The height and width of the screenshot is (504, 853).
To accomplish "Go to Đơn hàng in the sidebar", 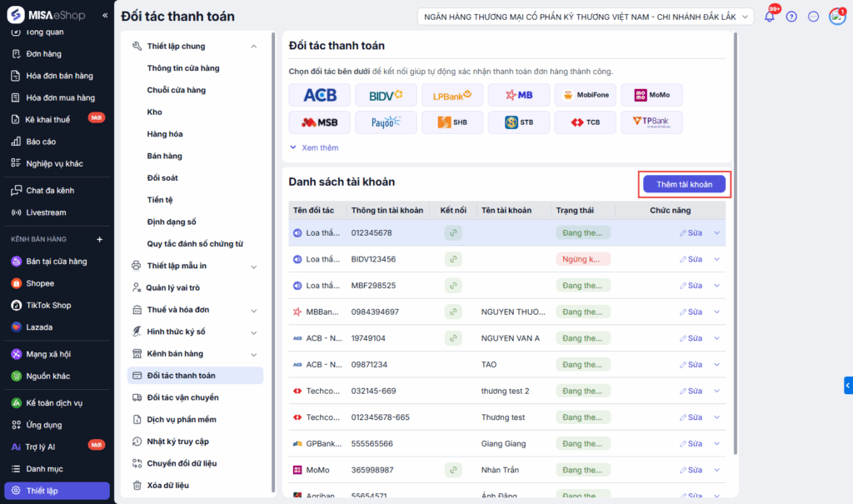I will (43, 54).
